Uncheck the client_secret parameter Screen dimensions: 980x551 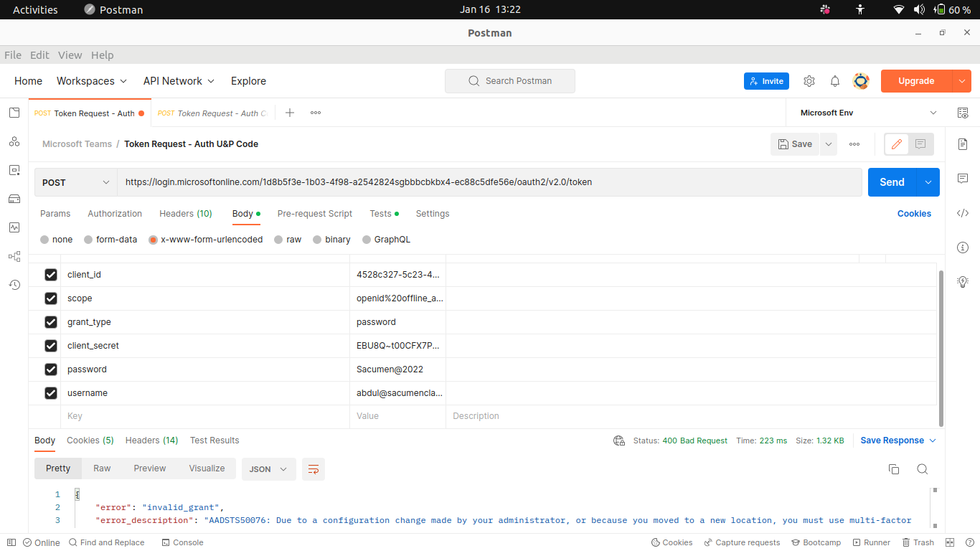[x=51, y=346]
